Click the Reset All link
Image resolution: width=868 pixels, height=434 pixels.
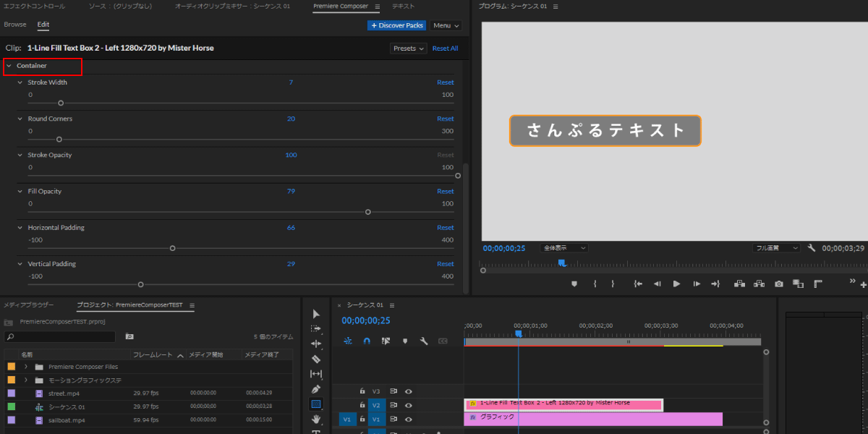[445, 48]
